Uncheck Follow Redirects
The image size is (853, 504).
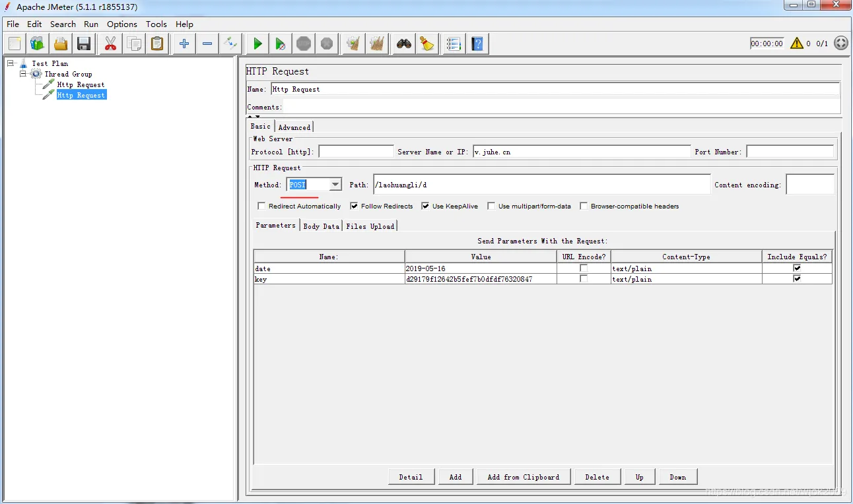point(354,206)
